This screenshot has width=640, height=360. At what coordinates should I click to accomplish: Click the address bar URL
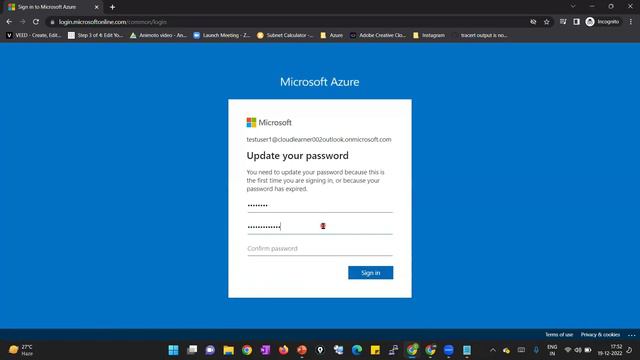[x=112, y=22]
